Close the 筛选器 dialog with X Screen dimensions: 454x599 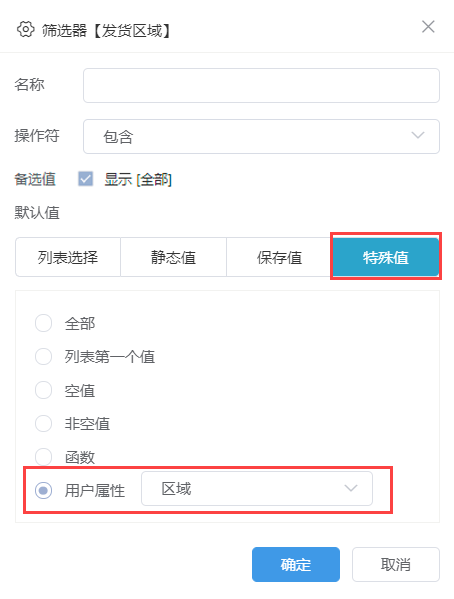tap(428, 27)
